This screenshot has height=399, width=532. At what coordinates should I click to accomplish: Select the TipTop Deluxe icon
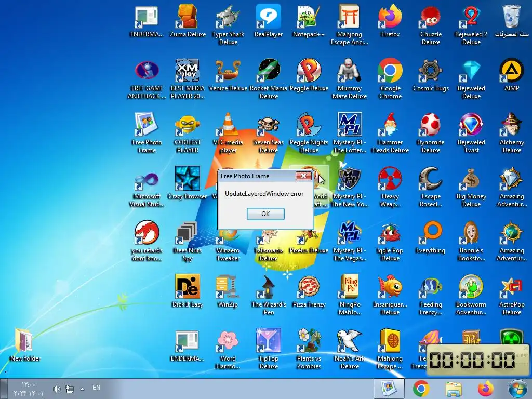269,349
